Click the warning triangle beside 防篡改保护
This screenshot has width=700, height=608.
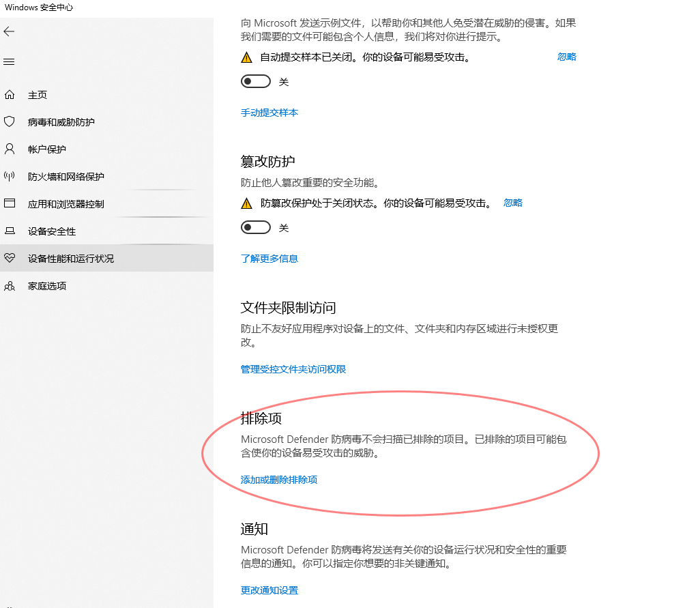coord(246,203)
